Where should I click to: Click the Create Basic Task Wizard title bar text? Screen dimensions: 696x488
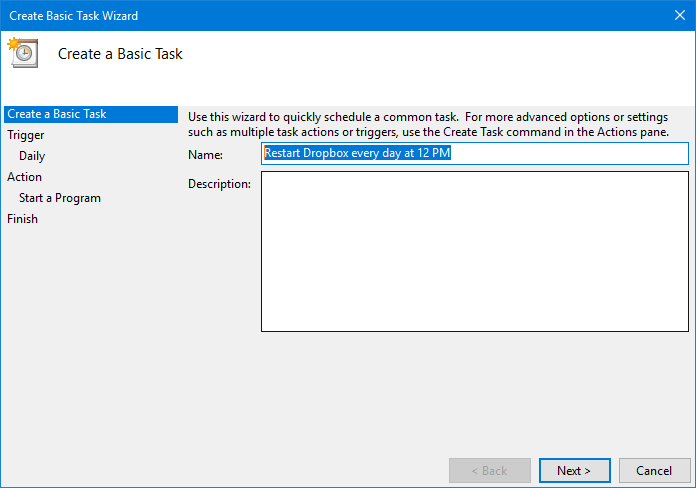point(74,16)
